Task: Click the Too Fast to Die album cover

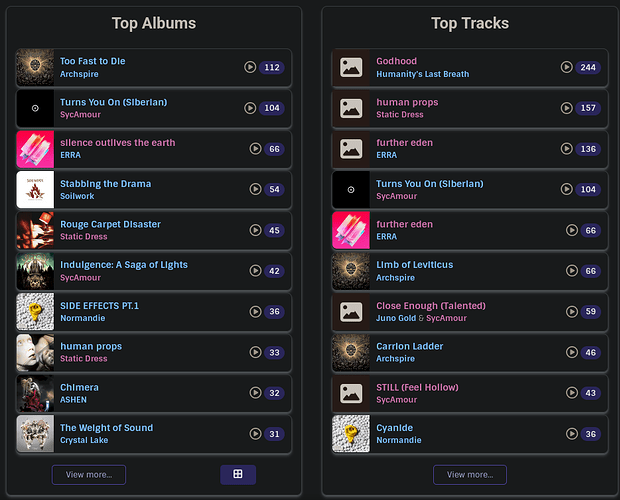Action: 35,68
